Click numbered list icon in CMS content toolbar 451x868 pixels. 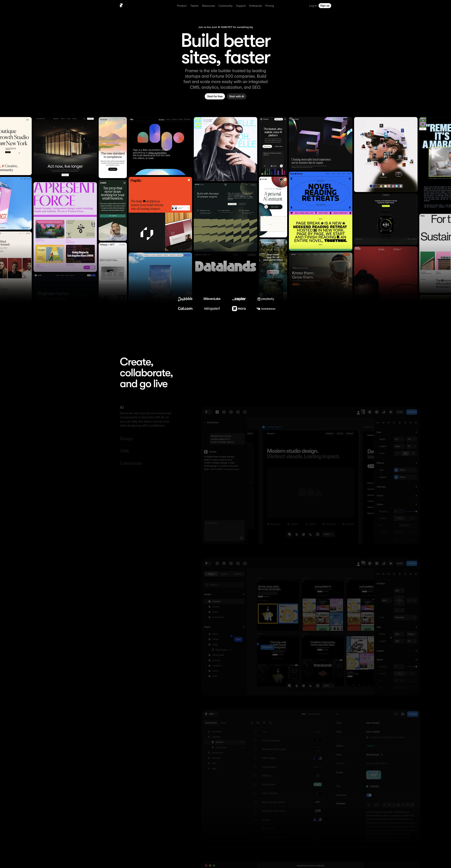412,805
